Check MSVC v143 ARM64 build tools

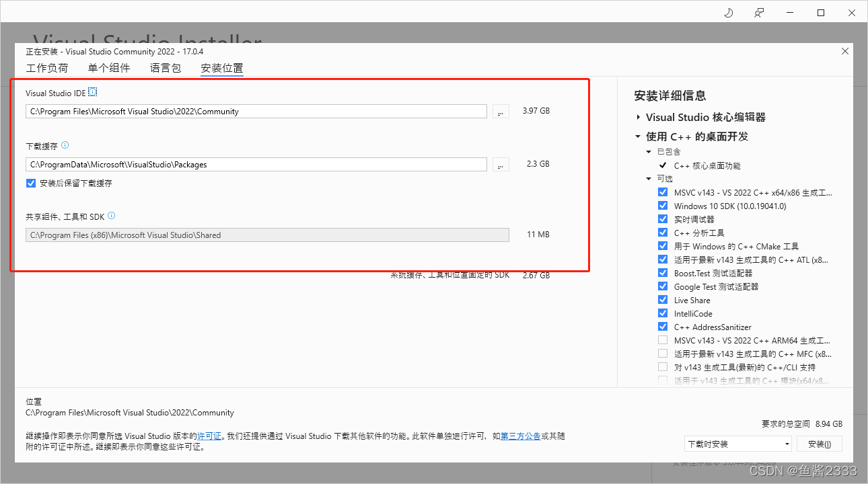(663, 340)
